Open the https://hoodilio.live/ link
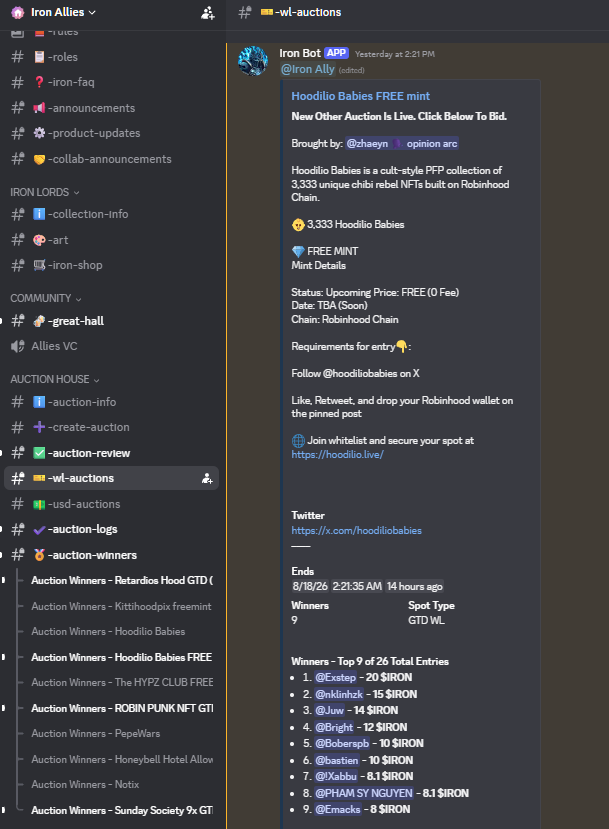Image resolution: width=609 pixels, height=829 pixels. tap(337, 455)
